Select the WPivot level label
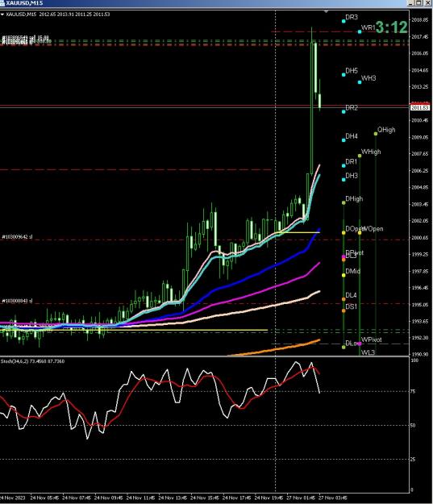 click(x=372, y=339)
